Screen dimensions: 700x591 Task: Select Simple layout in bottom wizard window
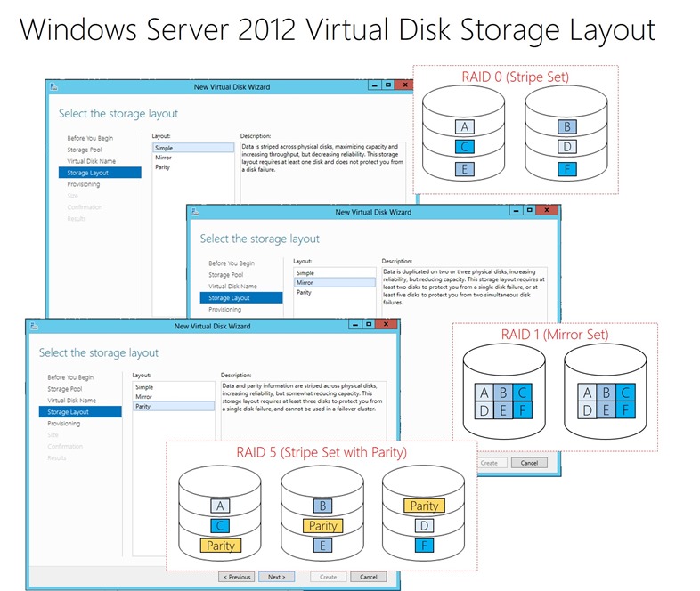[144, 387]
